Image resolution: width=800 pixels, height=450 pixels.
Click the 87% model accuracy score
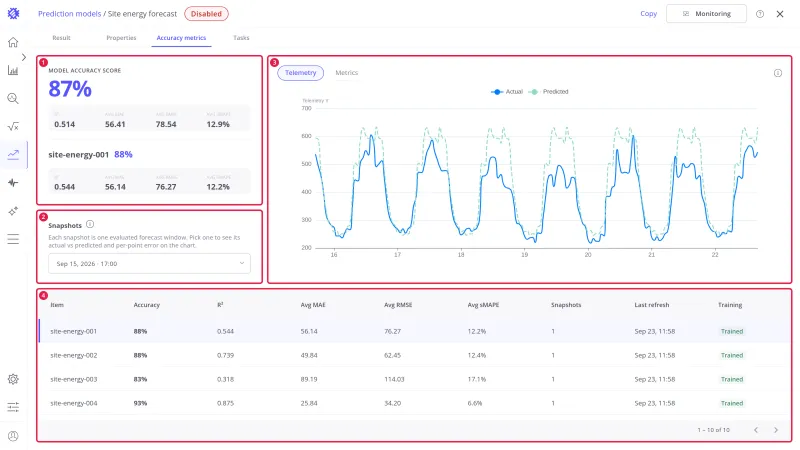(x=70, y=89)
